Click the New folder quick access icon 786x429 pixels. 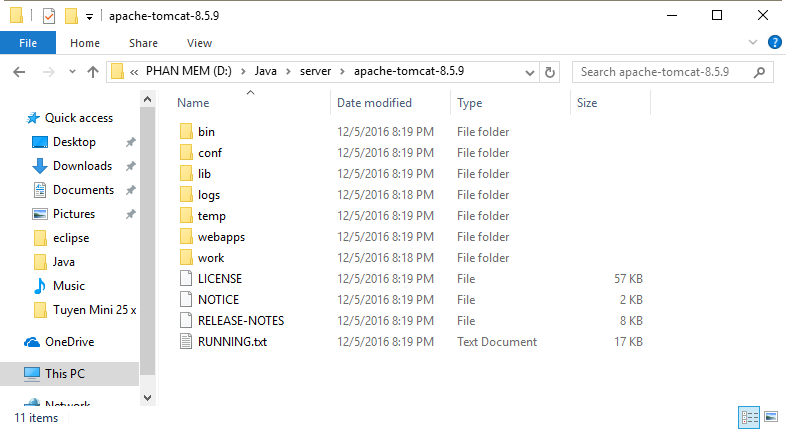point(71,16)
